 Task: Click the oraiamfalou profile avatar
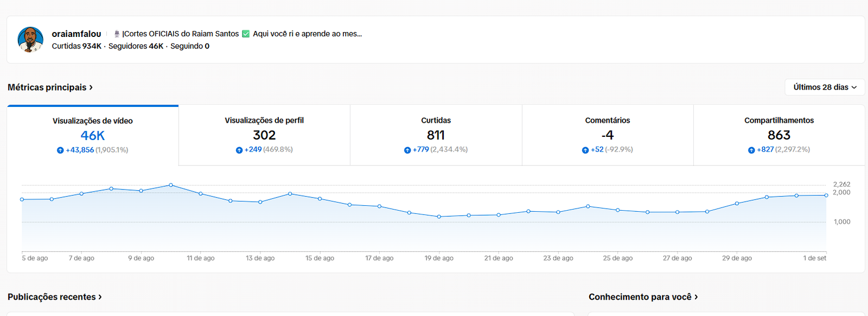click(x=30, y=40)
